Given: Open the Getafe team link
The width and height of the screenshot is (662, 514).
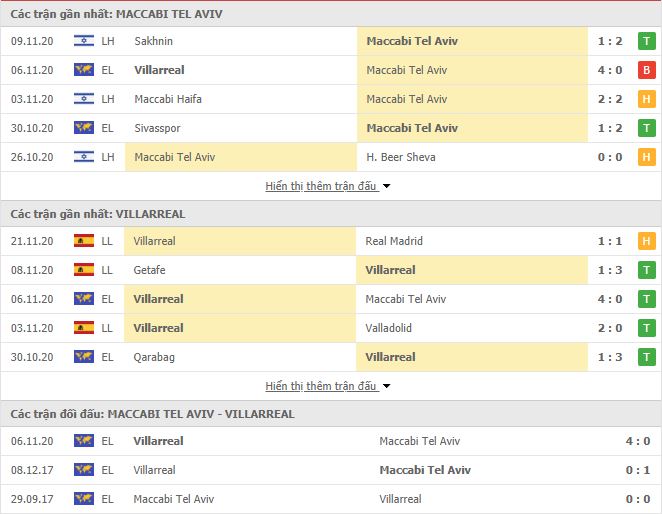Looking at the screenshot, I should [x=149, y=270].
